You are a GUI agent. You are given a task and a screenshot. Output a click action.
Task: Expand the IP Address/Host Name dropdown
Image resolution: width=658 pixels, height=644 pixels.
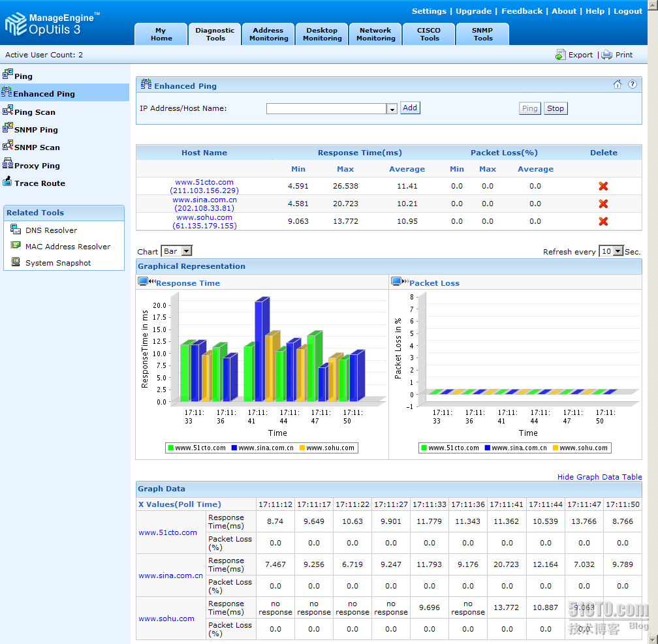(x=392, y=109)
